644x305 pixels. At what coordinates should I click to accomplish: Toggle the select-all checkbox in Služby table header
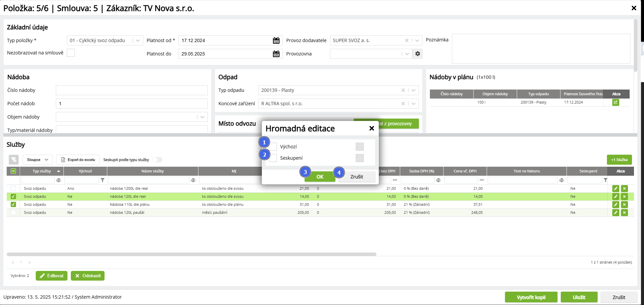13,171
